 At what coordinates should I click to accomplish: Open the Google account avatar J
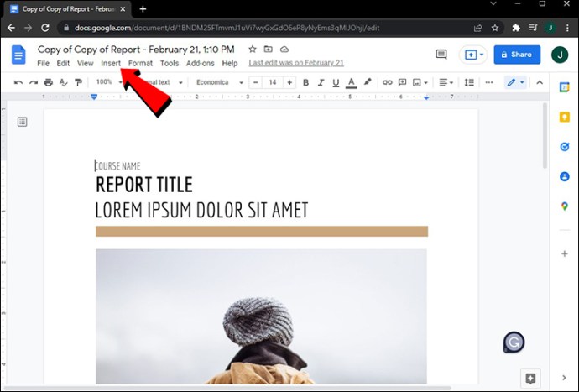[x=560, y=55]
